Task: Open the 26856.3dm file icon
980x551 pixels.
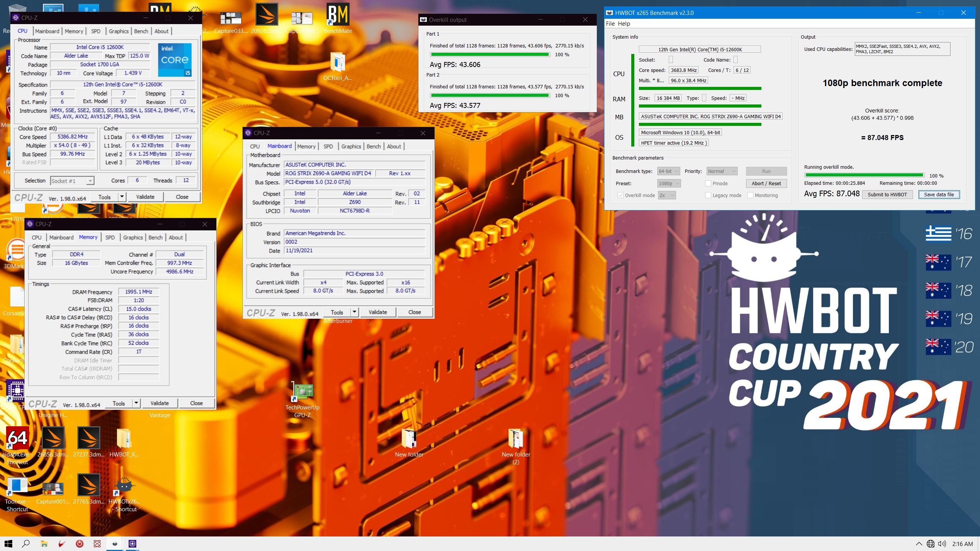Action: pyautogui.click(x=53, y=442)
